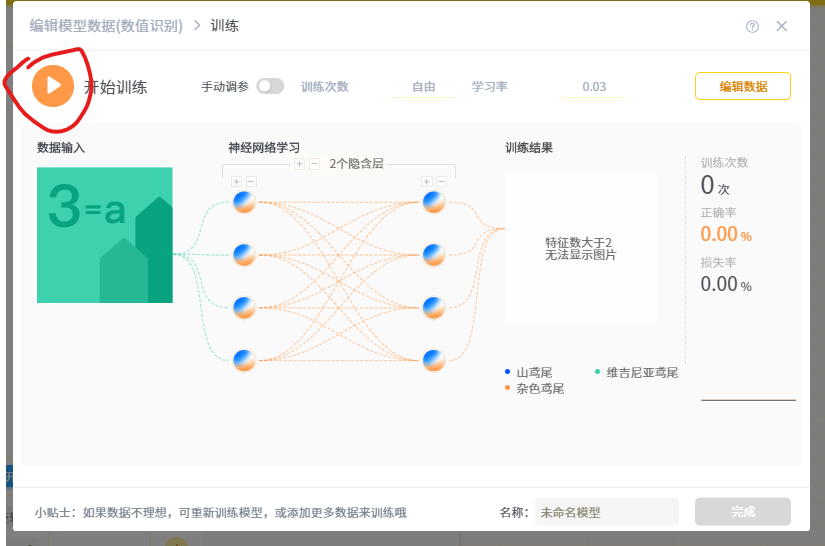Select the top neuron in first hidden layer
Screen dimensions: 825x546
244,203
